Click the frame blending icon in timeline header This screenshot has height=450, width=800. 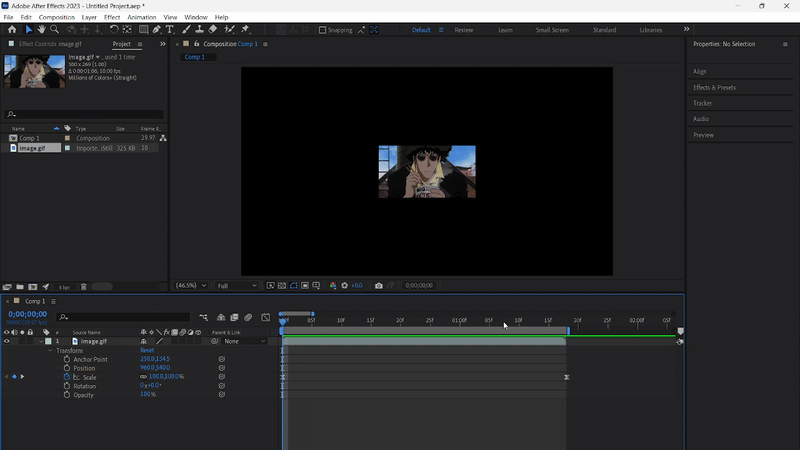(234, 317)
